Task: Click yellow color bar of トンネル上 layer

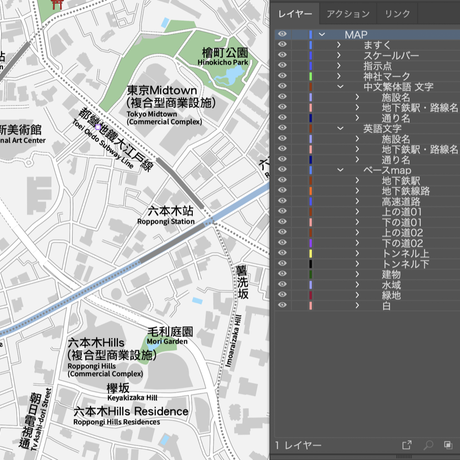Action: pyautogui.click(x=311, y=253)
